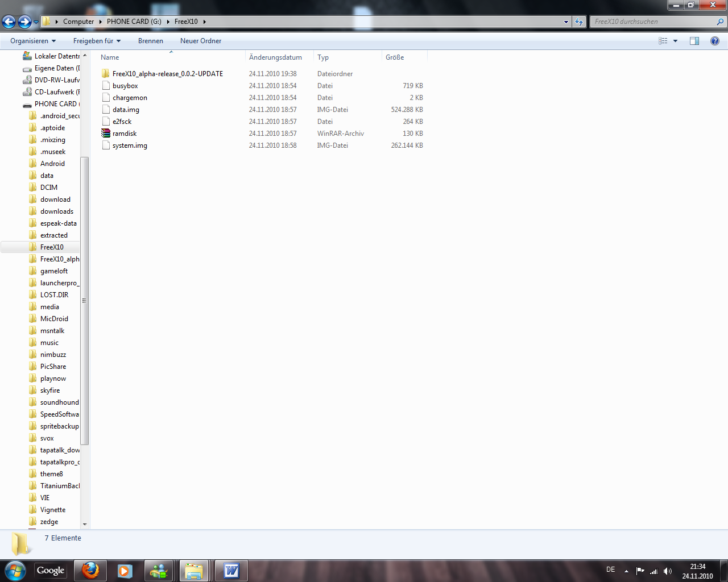728x582 pixels.
Task: Select CD-Laufwerk in sidebar
Action: click(51, 92)
